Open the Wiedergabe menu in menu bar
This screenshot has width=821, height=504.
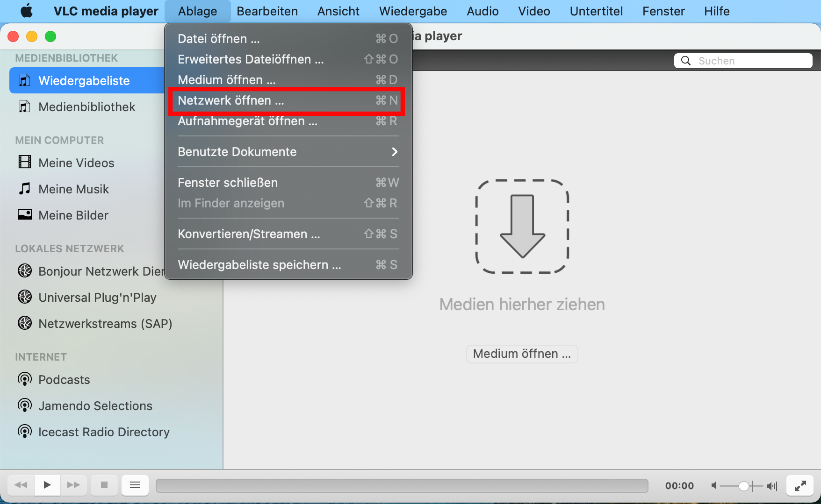tap(413, 11)
